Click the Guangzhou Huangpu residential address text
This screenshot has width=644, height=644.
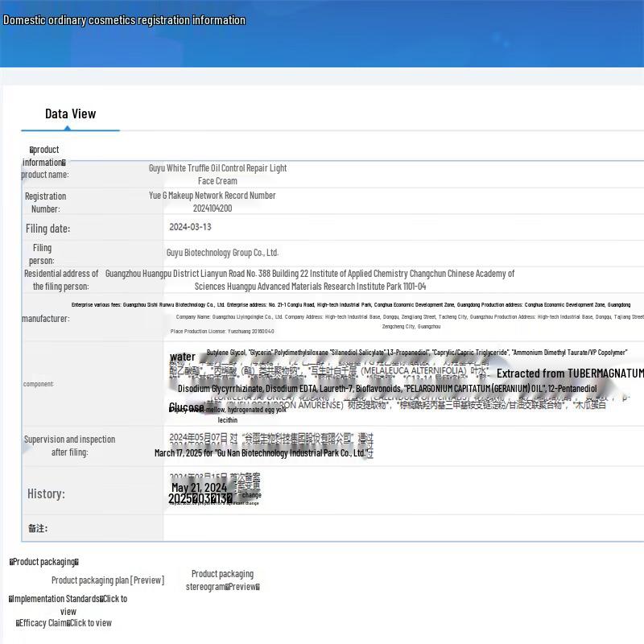(310, 279)
